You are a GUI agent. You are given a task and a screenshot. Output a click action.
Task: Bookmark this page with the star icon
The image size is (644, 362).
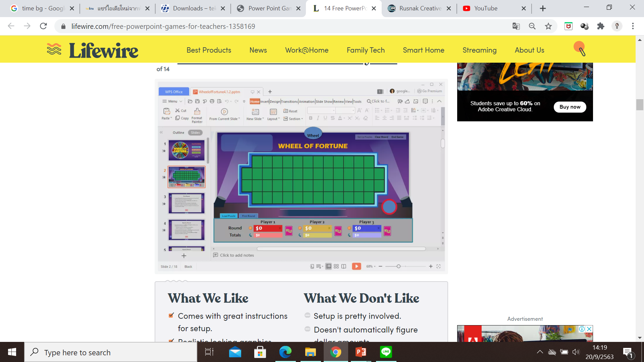[x=548, y=26]
